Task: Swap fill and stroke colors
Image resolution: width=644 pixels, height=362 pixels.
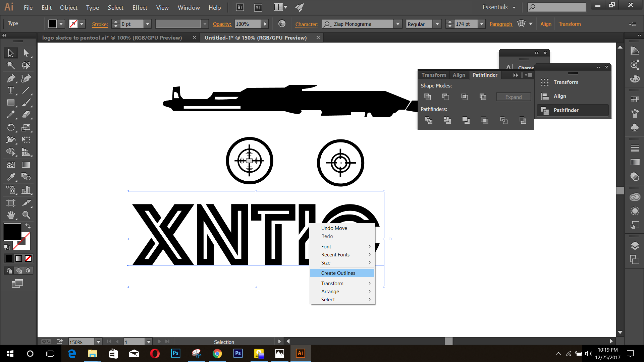Action: tap(28, 226)
